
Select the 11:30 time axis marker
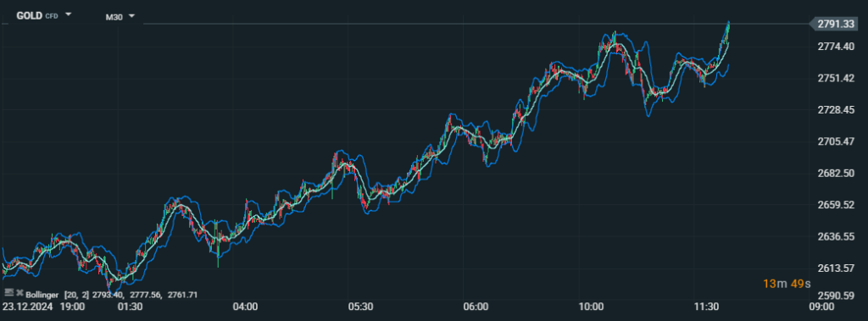(706, 306)
